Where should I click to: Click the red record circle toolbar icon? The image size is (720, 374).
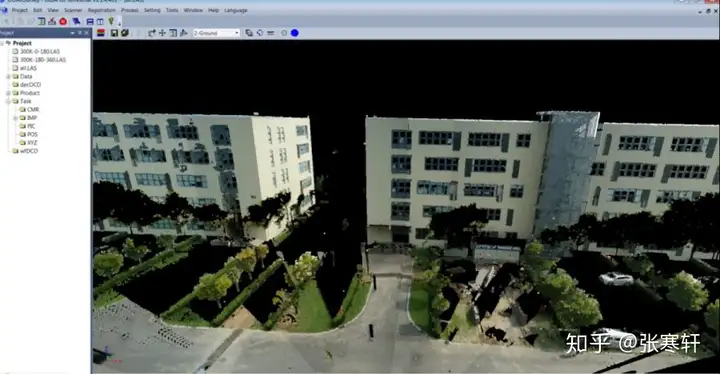click(x=63, y=22)
